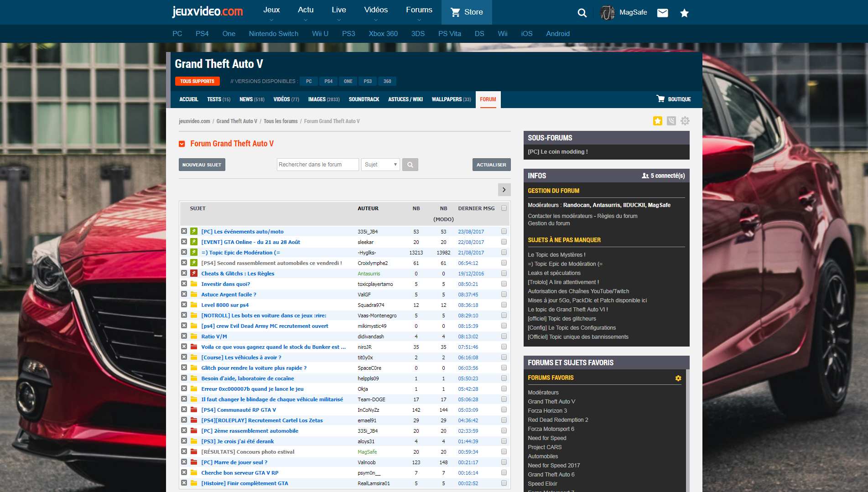The width and height of the screenshot is (868, 492).
Task: Click the X icon for 'Level 8000 sur ps4'
Action: click(184, 305)
